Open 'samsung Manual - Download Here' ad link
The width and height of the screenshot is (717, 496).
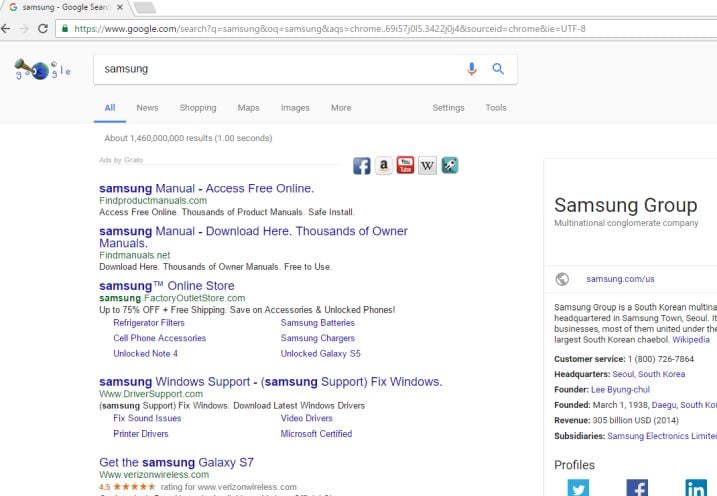(253, 237)
